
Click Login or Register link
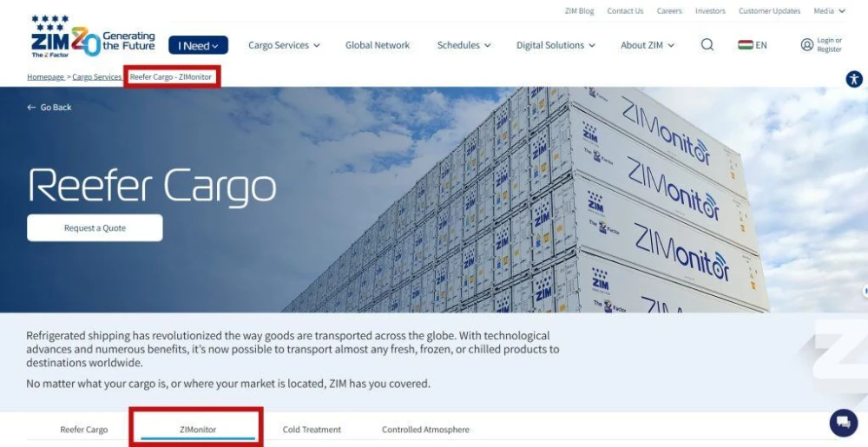[829, 45]
